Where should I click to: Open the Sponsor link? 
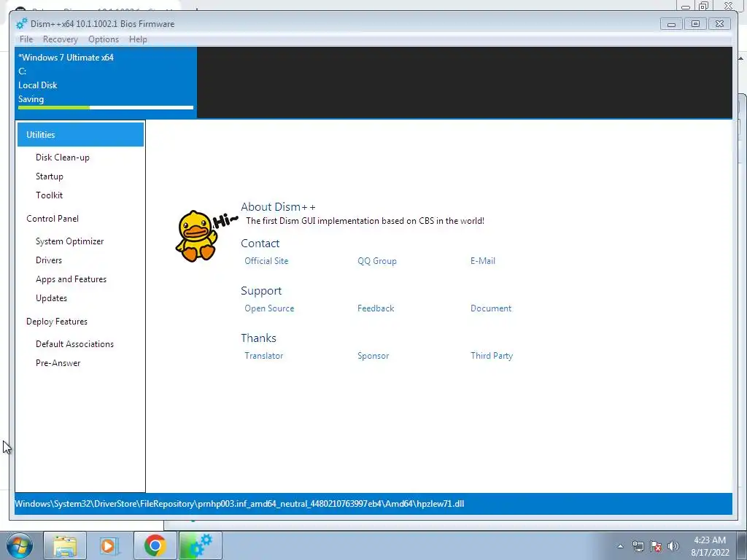373,356
